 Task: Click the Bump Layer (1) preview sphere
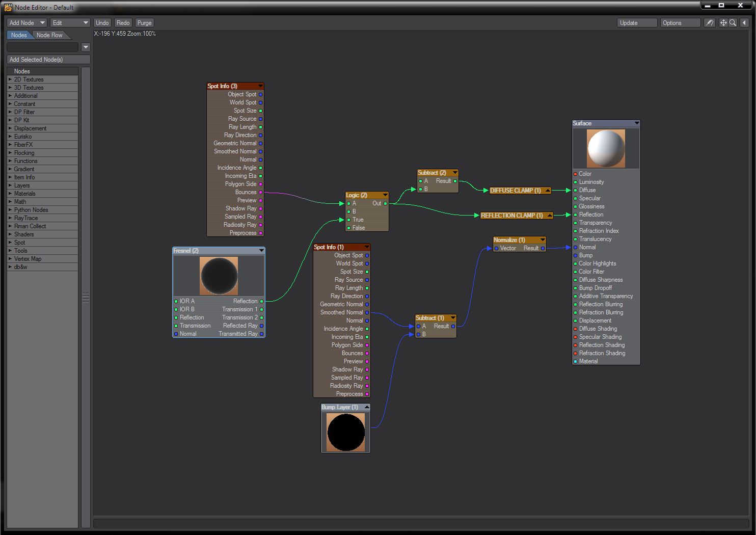point(345,432)
